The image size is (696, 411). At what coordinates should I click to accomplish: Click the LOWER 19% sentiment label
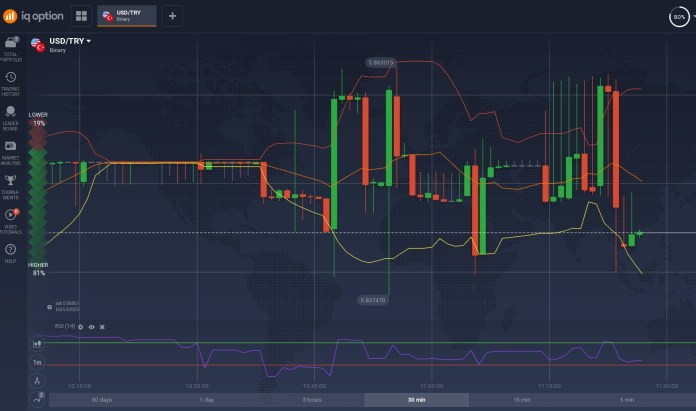pos(38,119)
